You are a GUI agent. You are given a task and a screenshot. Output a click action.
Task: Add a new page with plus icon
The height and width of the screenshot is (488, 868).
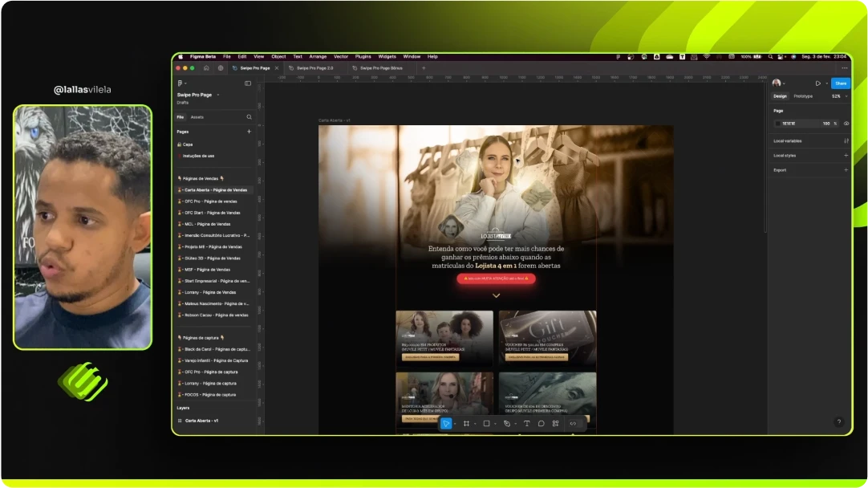tap(249, 132)
